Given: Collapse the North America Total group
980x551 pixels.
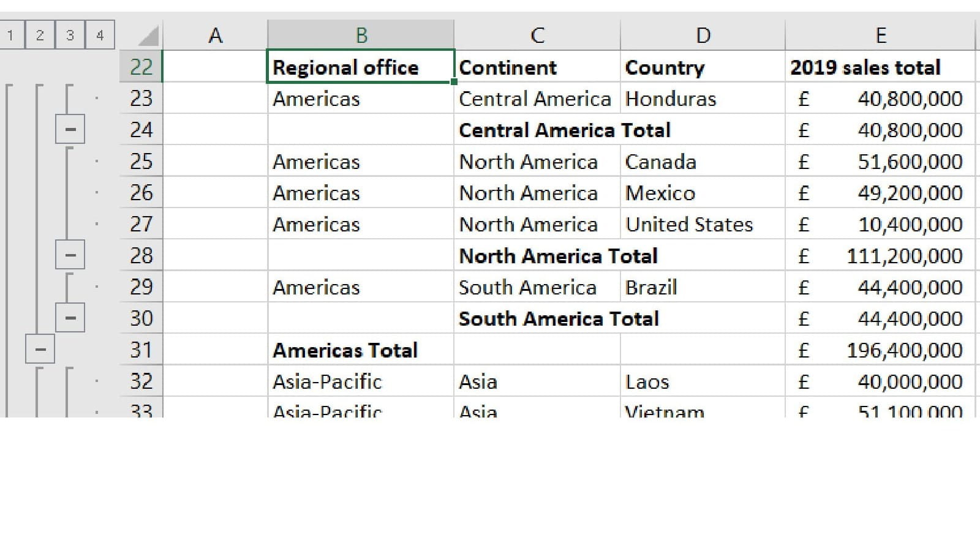Looking at the screenshot, I should pos(70,255).
